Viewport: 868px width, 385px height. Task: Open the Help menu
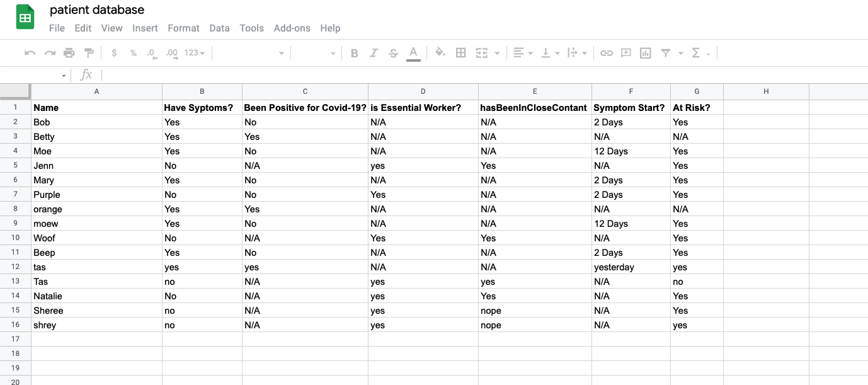pos(330,28)
